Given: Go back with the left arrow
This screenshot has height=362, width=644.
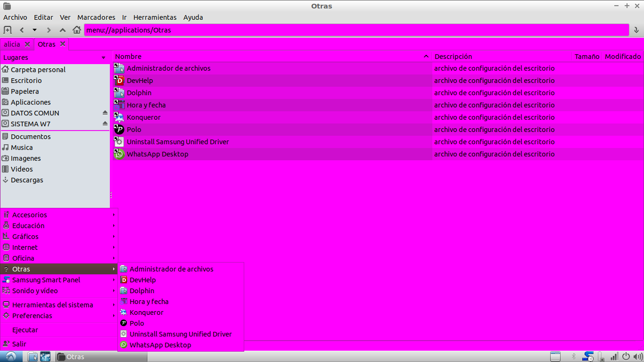Looking at the screenshot, I should (22, 30).
